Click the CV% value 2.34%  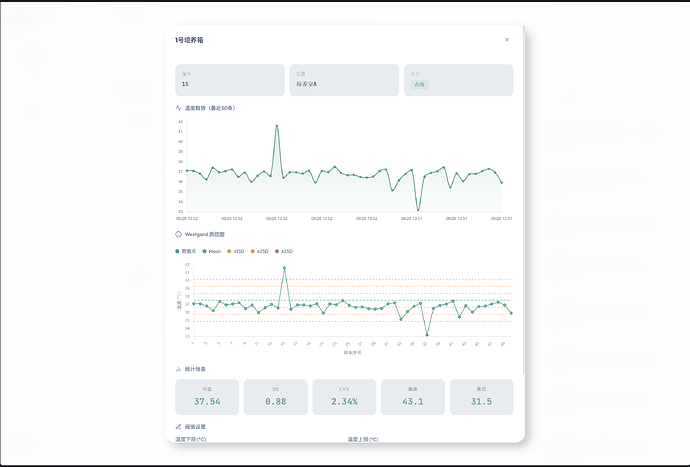[344, 401]
